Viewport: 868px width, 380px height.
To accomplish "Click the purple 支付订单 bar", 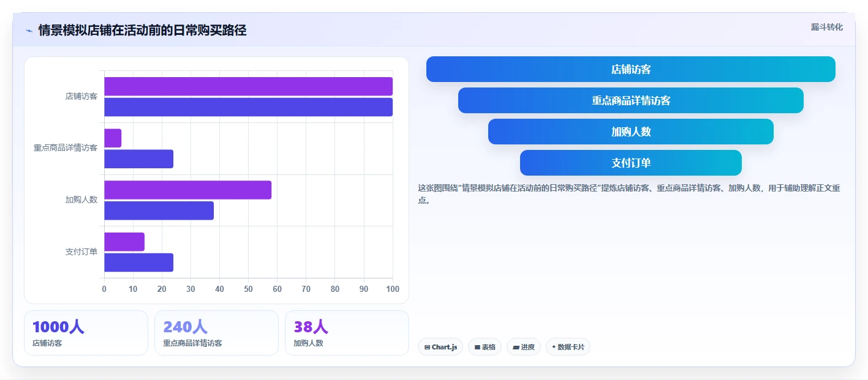I will pos(124,242).
